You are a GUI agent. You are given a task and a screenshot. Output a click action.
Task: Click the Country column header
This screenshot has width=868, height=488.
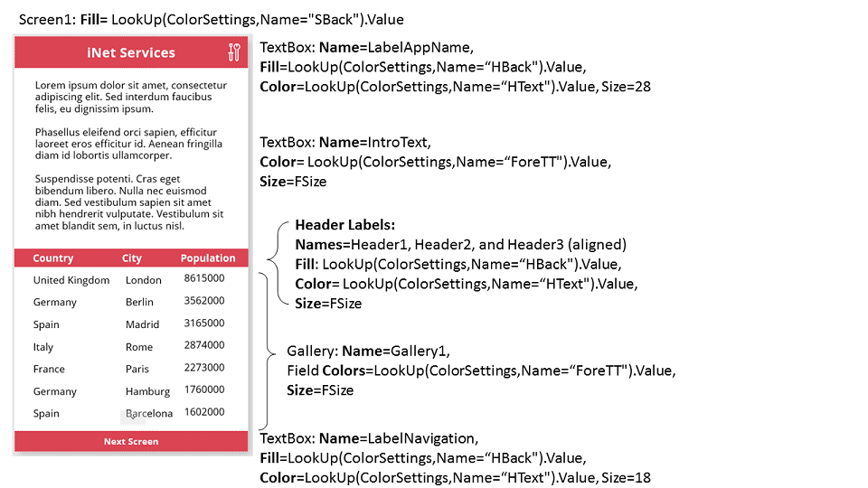(x=53, y=258)
